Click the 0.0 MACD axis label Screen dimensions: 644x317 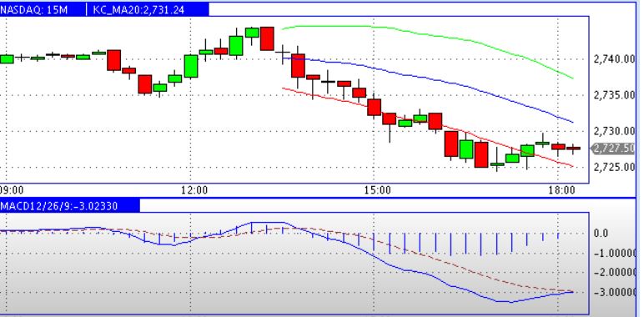601,234
